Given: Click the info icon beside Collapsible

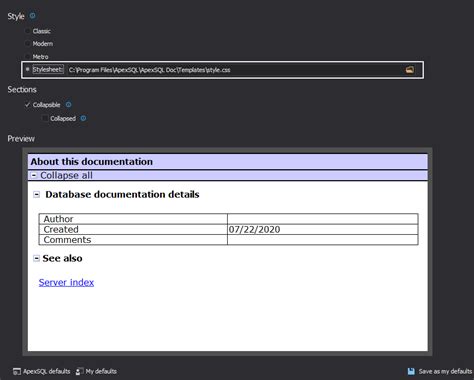Looking at the screenshot, I should 68,104.
